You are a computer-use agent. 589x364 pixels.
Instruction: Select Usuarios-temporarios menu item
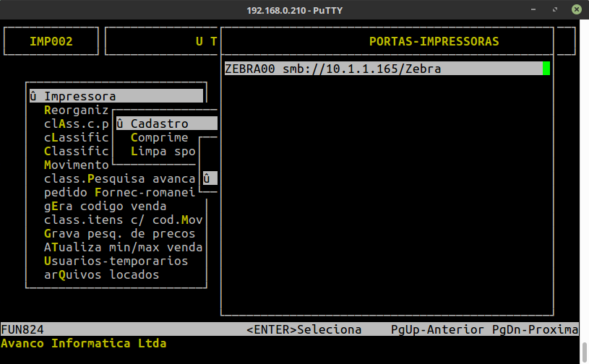point(116,261)
